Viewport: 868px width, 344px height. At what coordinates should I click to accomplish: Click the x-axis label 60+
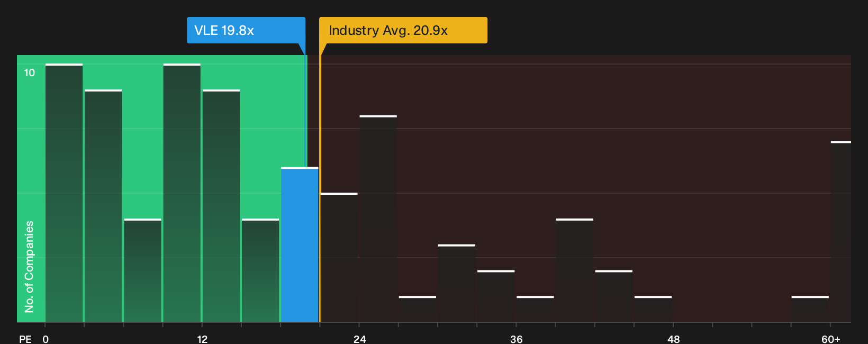tap(830, 339)
